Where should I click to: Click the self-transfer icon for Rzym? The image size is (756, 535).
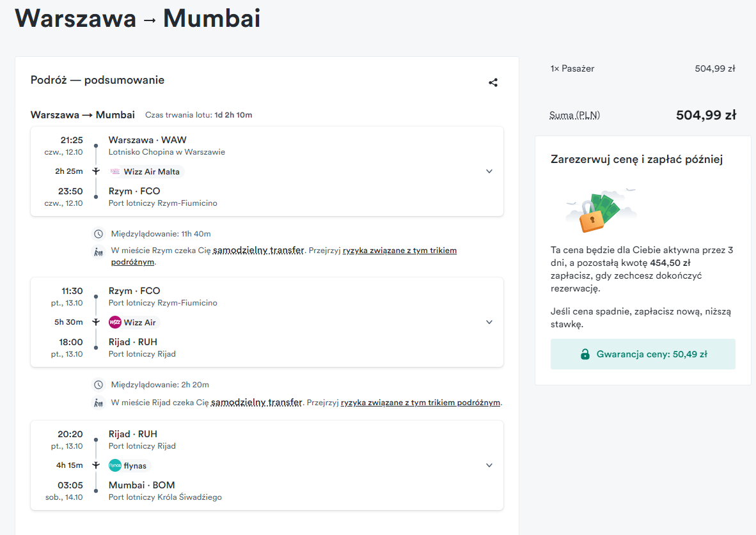pyautogui.click(x=98, y=252)
